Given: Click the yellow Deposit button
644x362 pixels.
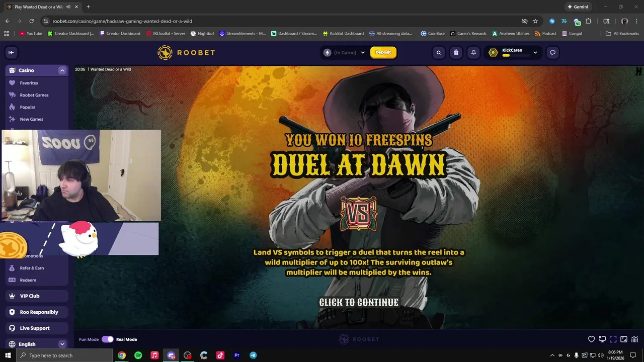Looking at the screenshot, I should 383,52.
